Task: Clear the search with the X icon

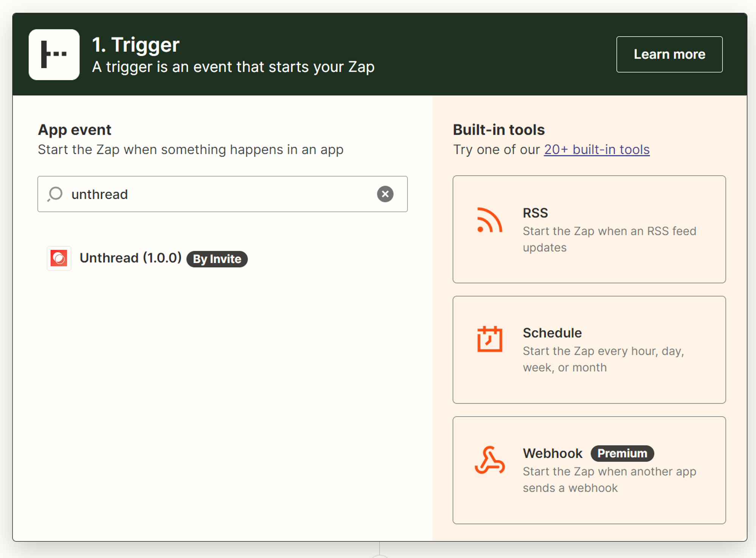Action: pyautogui.click(x=385, y=194)
